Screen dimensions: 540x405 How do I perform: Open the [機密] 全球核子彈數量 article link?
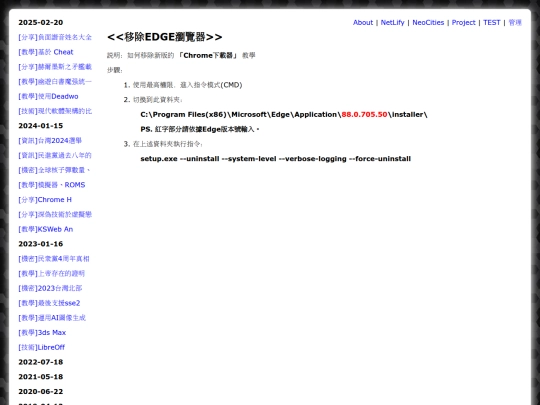pos(54,170)
